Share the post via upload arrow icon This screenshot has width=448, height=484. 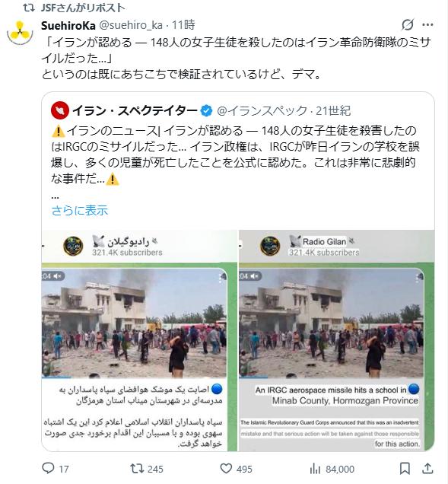pos(427,468)
